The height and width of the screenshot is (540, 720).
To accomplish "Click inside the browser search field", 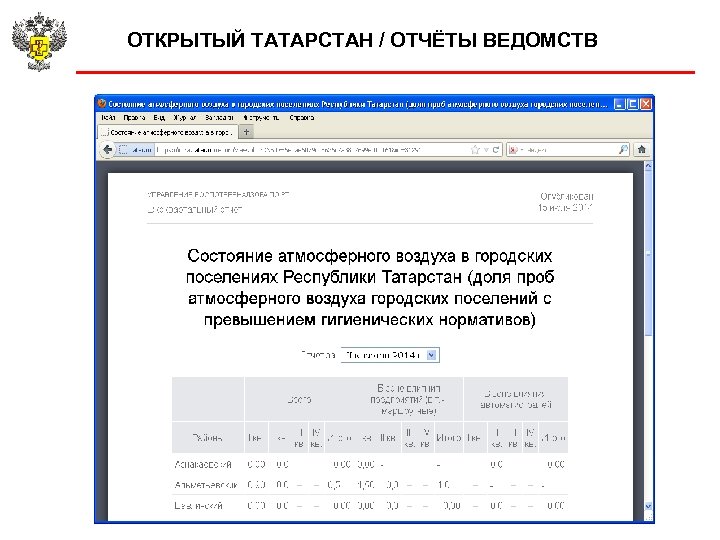I will click(569, 150).
